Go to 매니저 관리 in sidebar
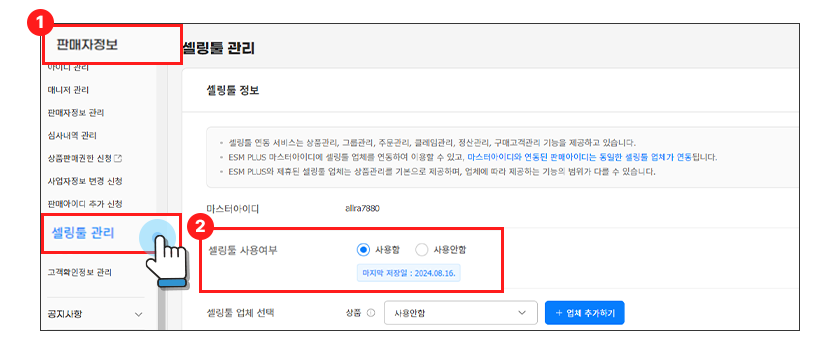840x361 pixels. (68, 89)
